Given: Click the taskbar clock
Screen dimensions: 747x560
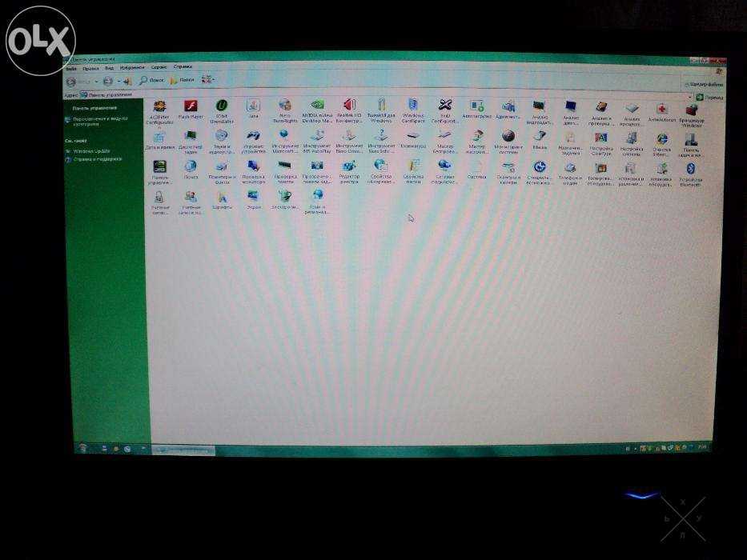Looking at the screenshot, I should pyautogui.click(x=701, y=446).
